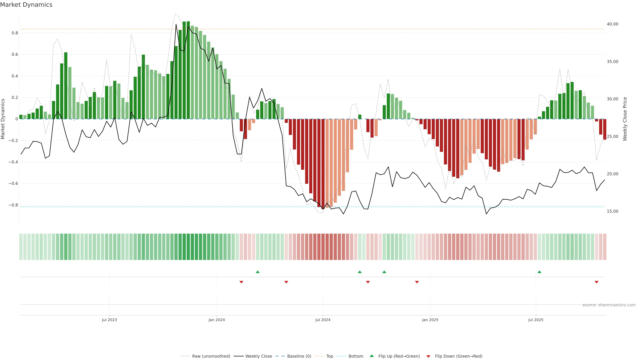
Task: Click the Market Dynamics chart title
Action: coord(26,5)
